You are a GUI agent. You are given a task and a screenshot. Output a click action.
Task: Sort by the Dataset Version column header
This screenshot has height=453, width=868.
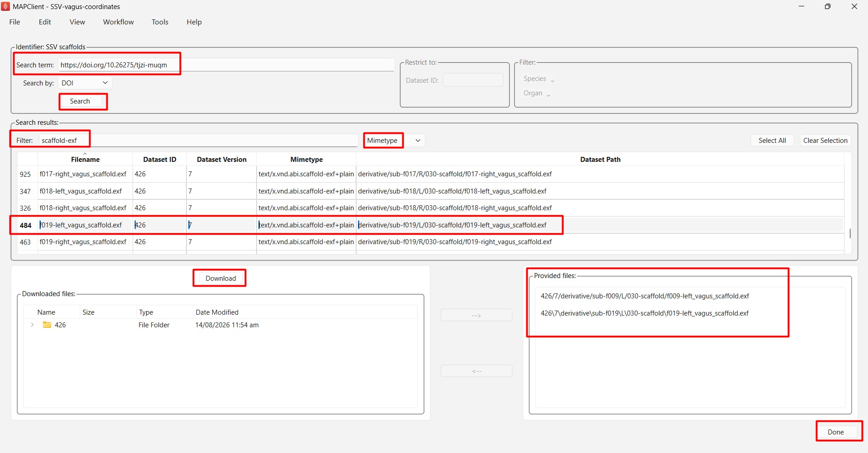click(222, 160)
